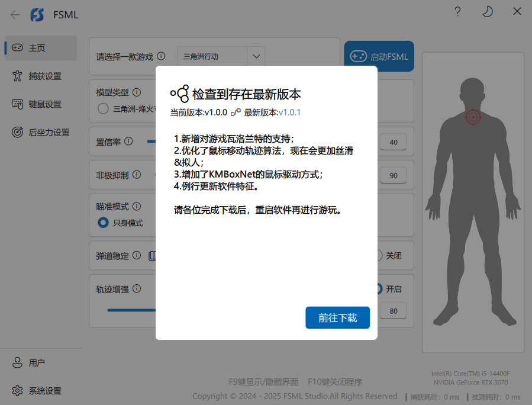Click the info icon beside 置信率

coord(129,142)
